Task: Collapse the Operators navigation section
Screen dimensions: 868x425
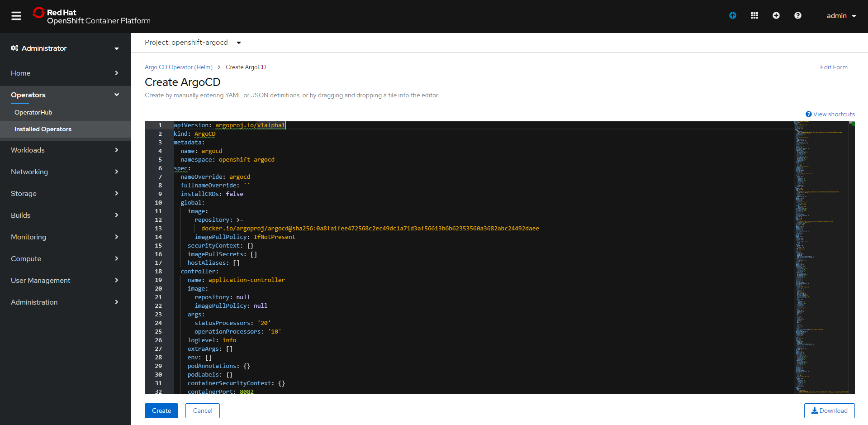Action: [x=65, y=95]
